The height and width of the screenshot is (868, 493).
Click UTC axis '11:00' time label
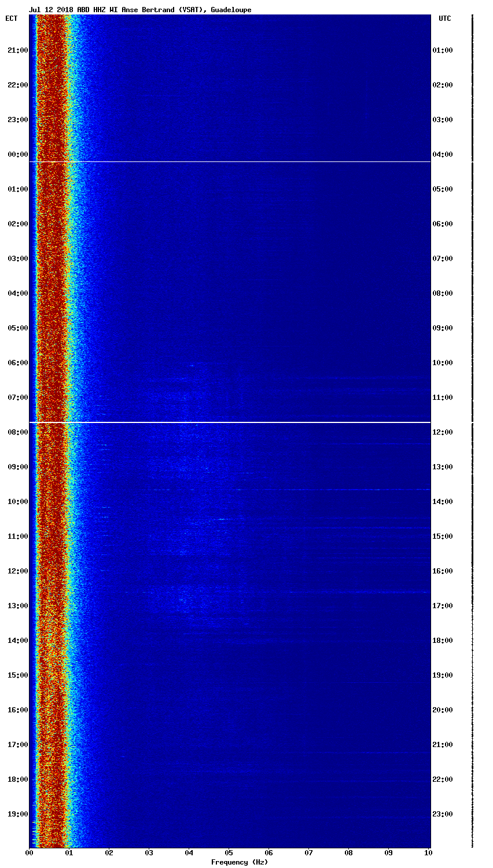click(x=443, y=398)
